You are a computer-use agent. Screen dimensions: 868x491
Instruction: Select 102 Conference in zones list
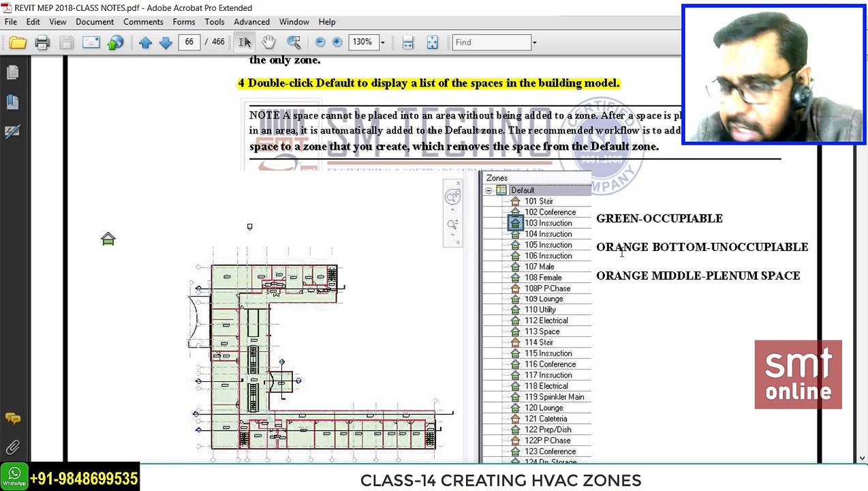point(551,212)
